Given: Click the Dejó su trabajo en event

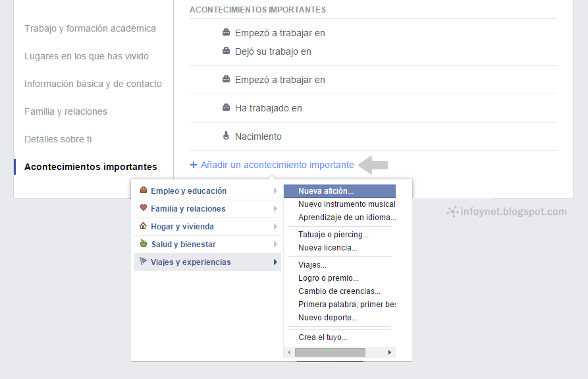Looking at the screenshot, I should 273,51.
